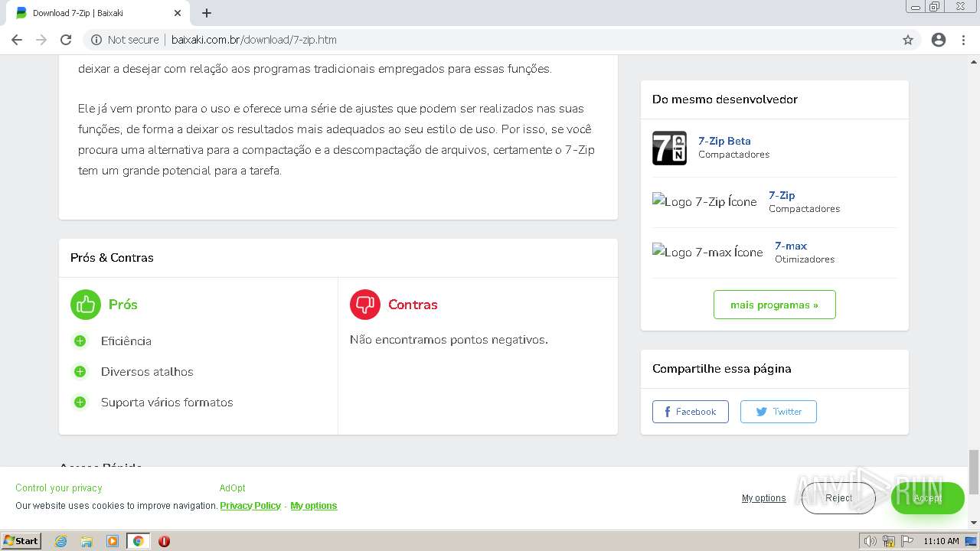This screenshot has width=980, height=551.
Task: Click the mais programas button
Action: click(x=774, y=305)
